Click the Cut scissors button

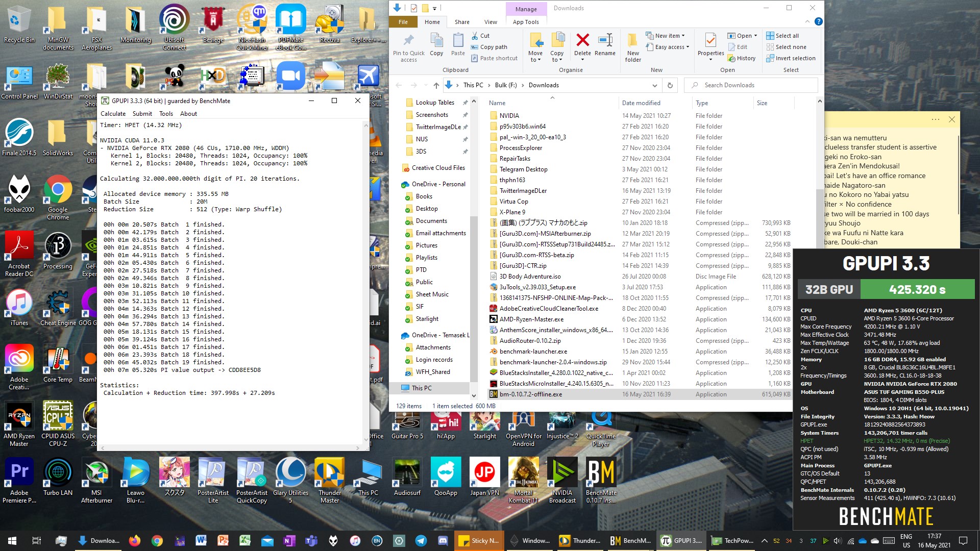[480, 36]
